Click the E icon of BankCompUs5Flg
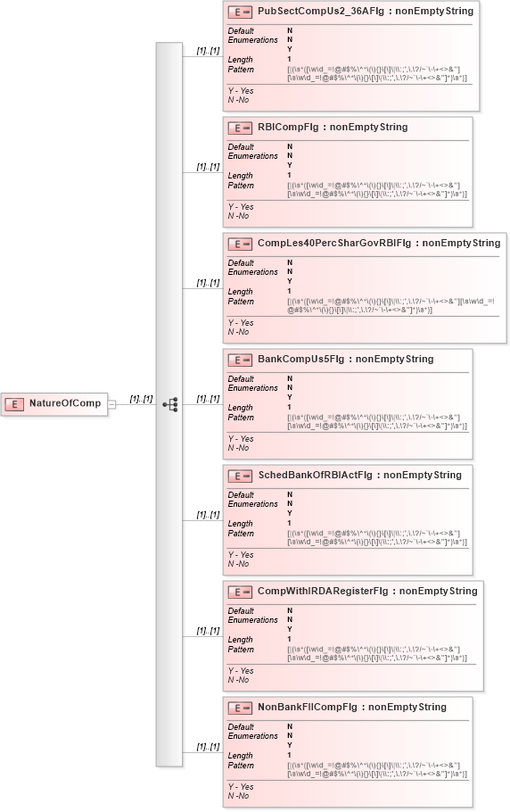 tap(240, 360)
